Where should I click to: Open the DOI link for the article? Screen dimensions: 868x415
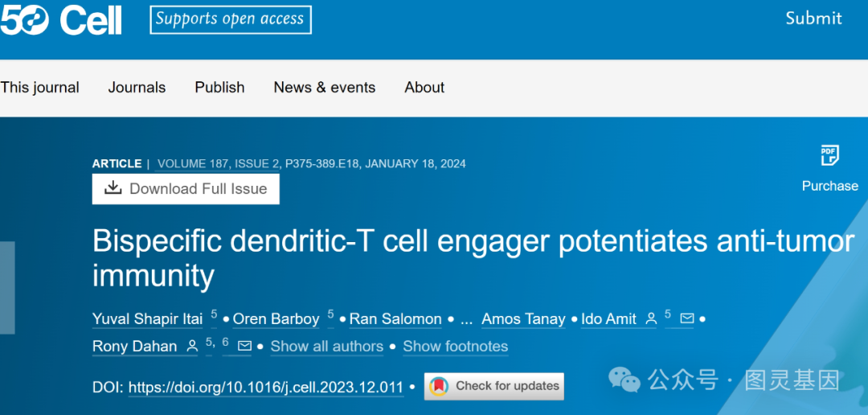pos(266,387)
